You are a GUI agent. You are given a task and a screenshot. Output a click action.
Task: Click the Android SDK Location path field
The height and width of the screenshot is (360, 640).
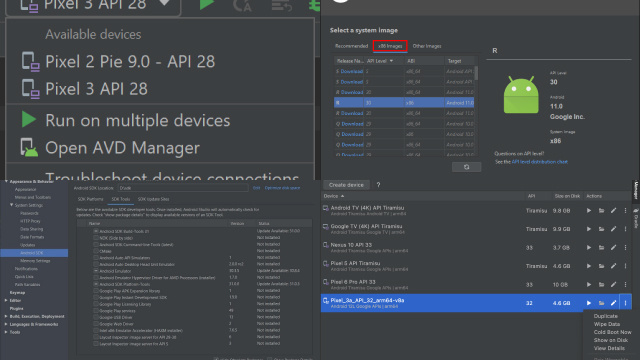[x=183, y=188]
